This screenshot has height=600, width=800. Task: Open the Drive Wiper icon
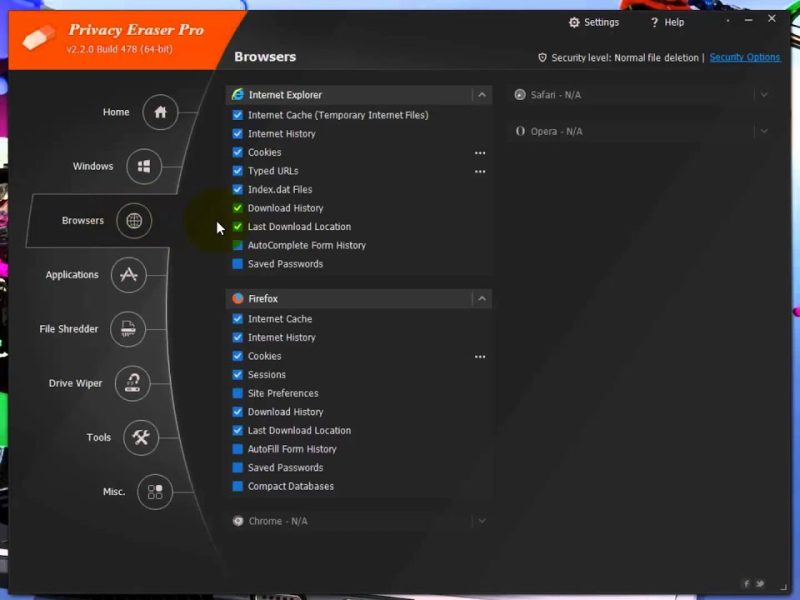click(x=133, y=383)
